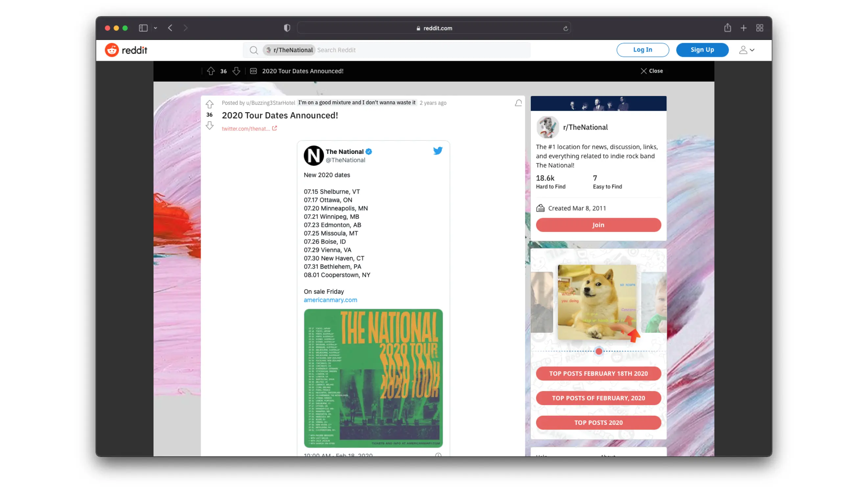Open the external link arrow icon
The width and height of the screenshot is (868, 489).
(x=275, y=128)
